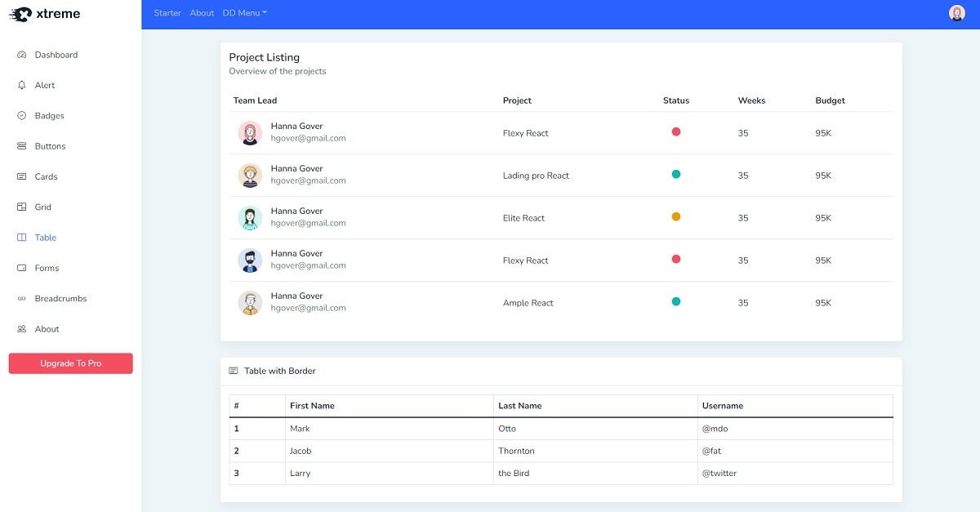This screenshot has height=512, width=980.
Task: Click the Badges sidebar icon
Action: click(20, 115)
